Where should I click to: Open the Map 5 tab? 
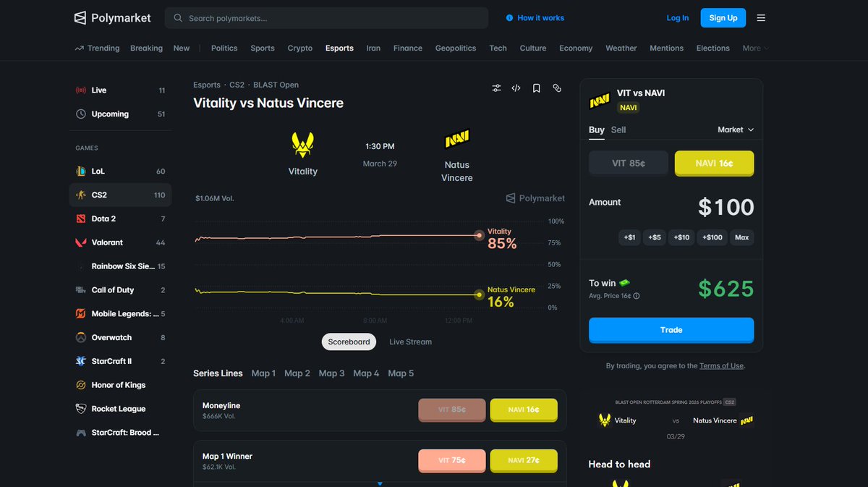(x=401, y=373)
